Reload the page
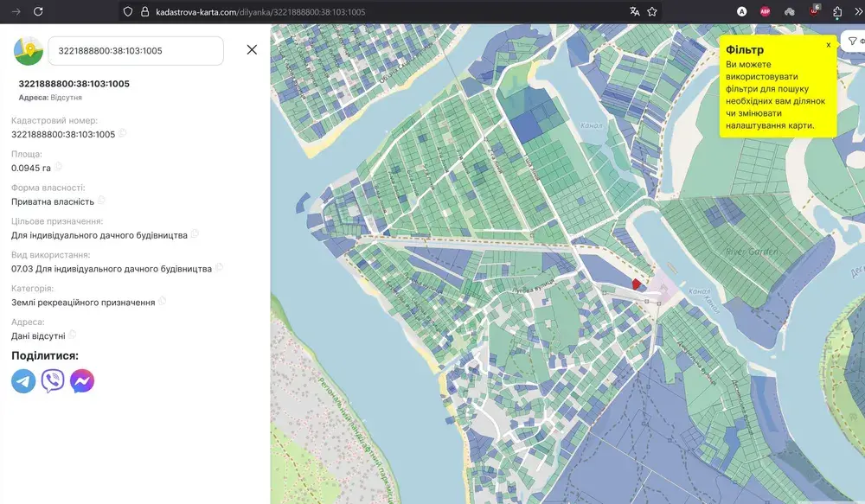This screenshot has height=504, width=865. point(38,11)
